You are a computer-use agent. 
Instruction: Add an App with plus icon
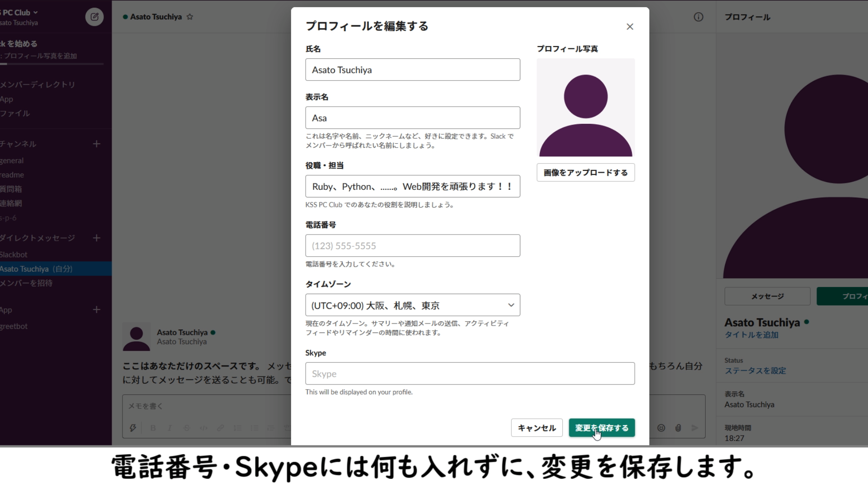[x=96, y=310]
